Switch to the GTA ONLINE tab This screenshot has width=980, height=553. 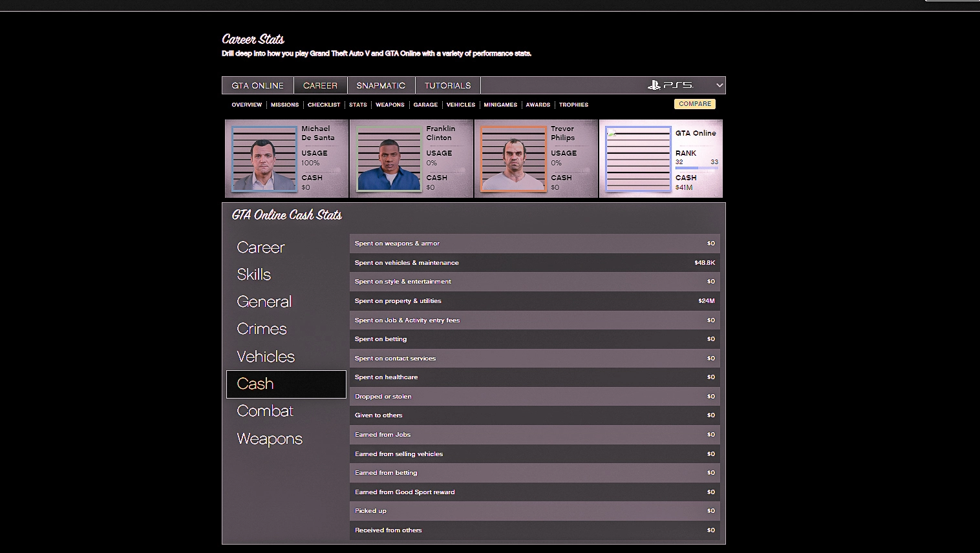(x=257, y=85)
